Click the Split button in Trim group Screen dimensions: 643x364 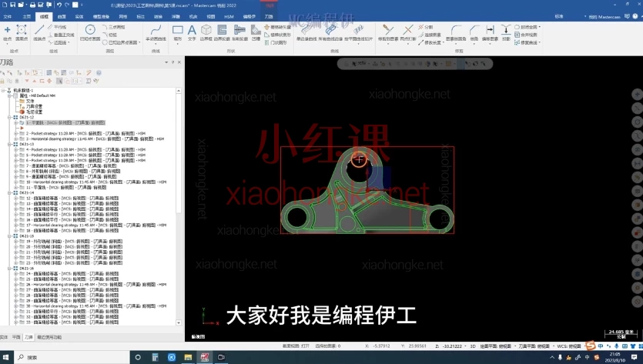(x=426, y=27)
